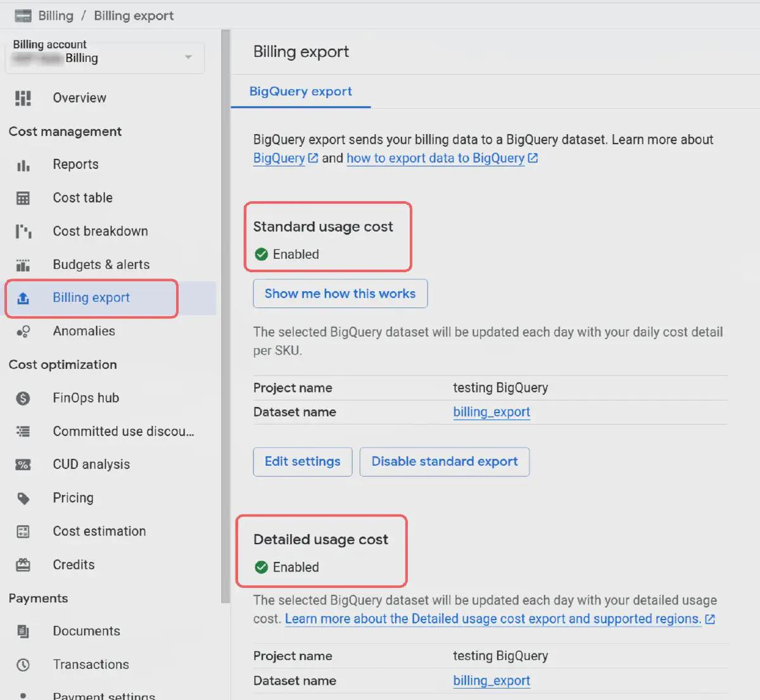The height and width of the screenshot is (700, 760).
Task: Click the Cost table grid icon
Action: point(23,198)
